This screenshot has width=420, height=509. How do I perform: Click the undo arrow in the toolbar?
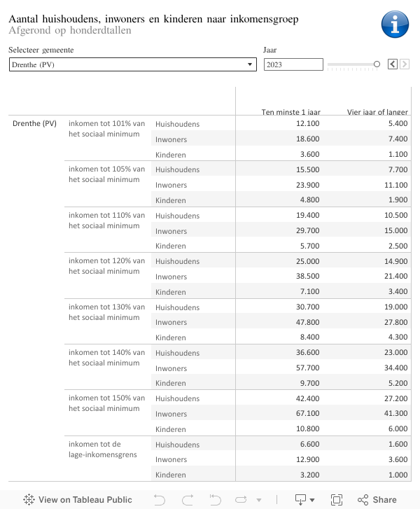[x=160, y=499]
